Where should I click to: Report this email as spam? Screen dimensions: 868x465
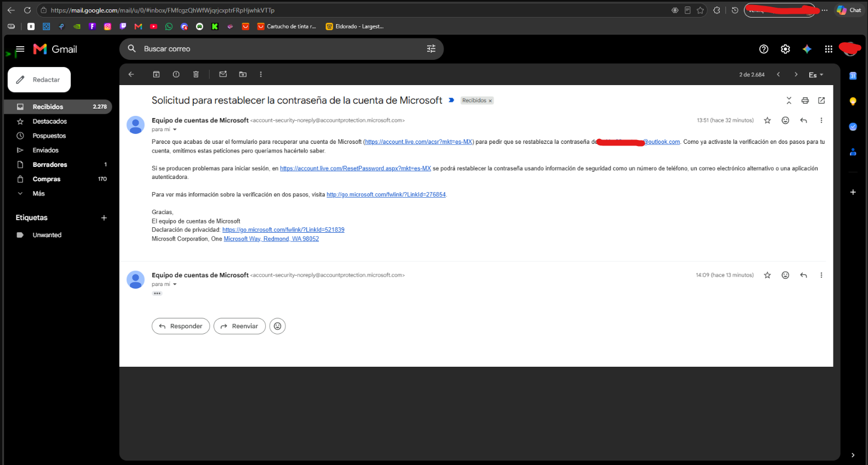pyautogui.click(x=176, y=74)
